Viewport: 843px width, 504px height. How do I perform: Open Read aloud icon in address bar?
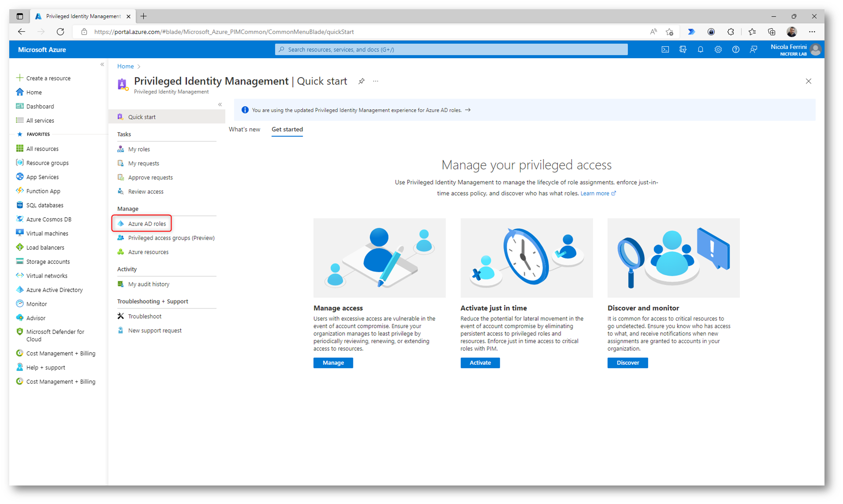tap(653, 32)
